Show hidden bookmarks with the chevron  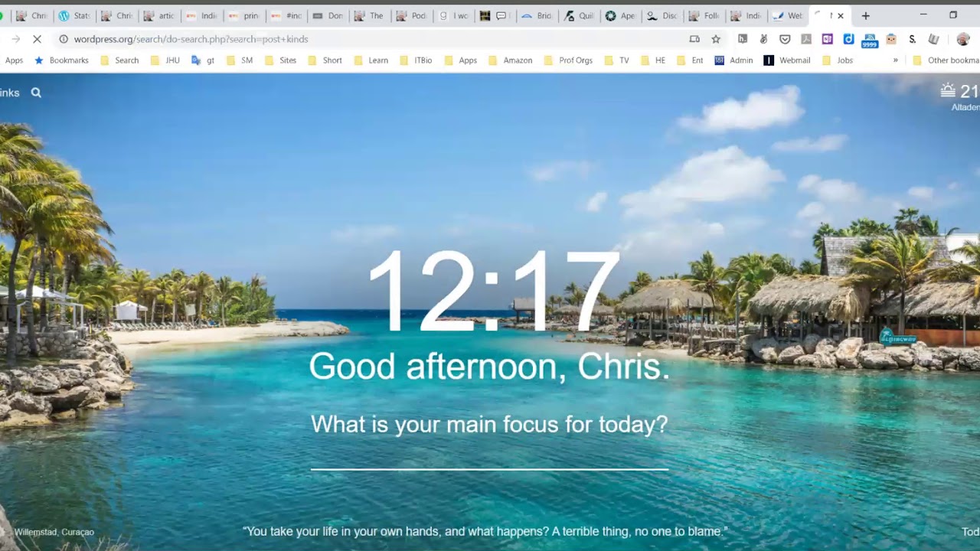[x=895, y=60]
